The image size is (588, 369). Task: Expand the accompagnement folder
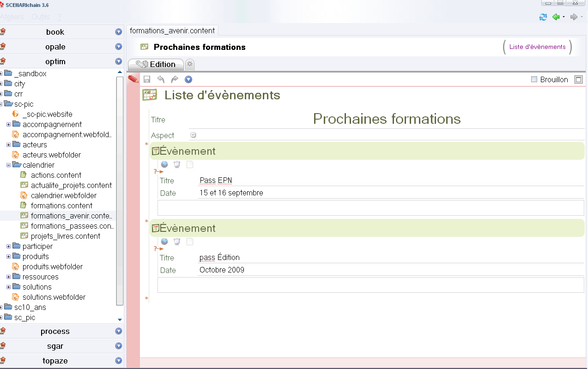pyautogui.click(x=8, y=124)
